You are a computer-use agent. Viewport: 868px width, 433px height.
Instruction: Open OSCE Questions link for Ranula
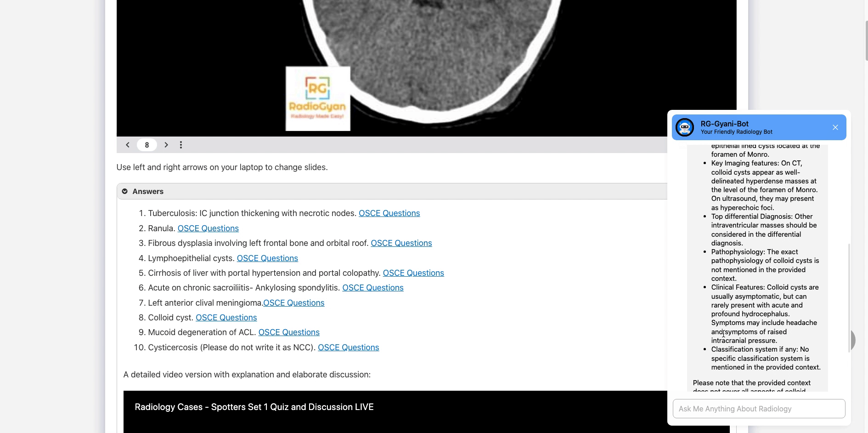(208, 228)
